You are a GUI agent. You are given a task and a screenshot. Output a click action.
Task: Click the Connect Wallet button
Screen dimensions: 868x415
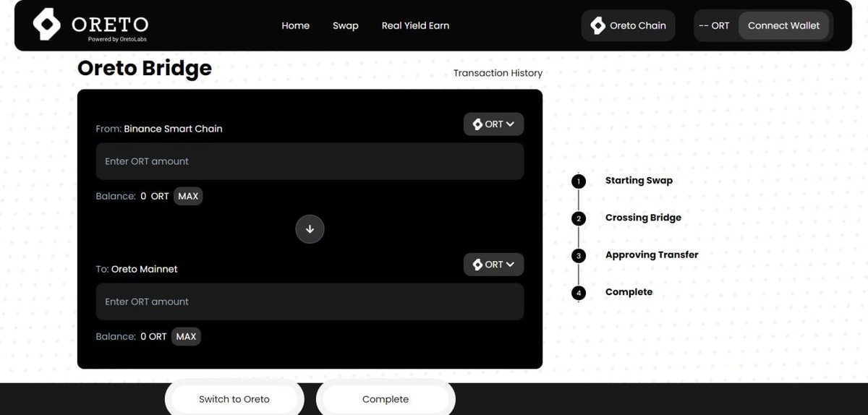pyautogui.click(x=783, y=25)
